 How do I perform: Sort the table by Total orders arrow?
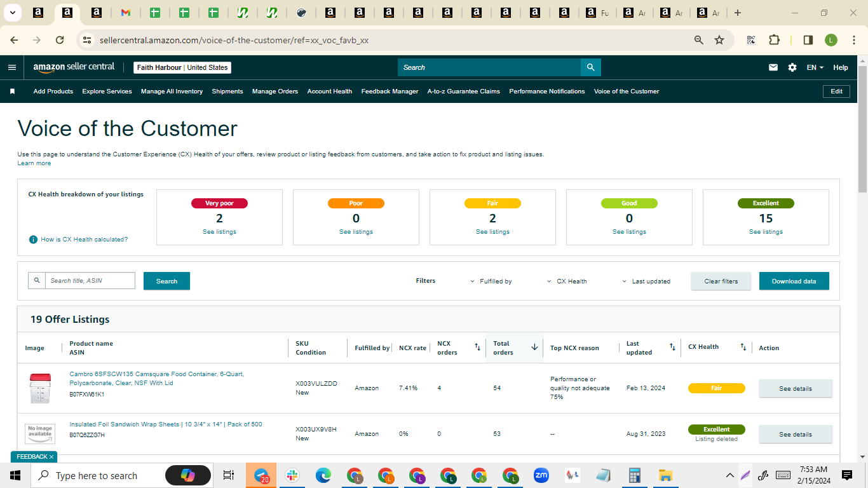534,347
